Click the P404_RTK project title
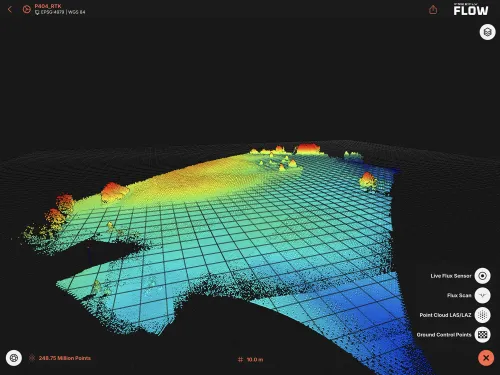 pos(48,6)
